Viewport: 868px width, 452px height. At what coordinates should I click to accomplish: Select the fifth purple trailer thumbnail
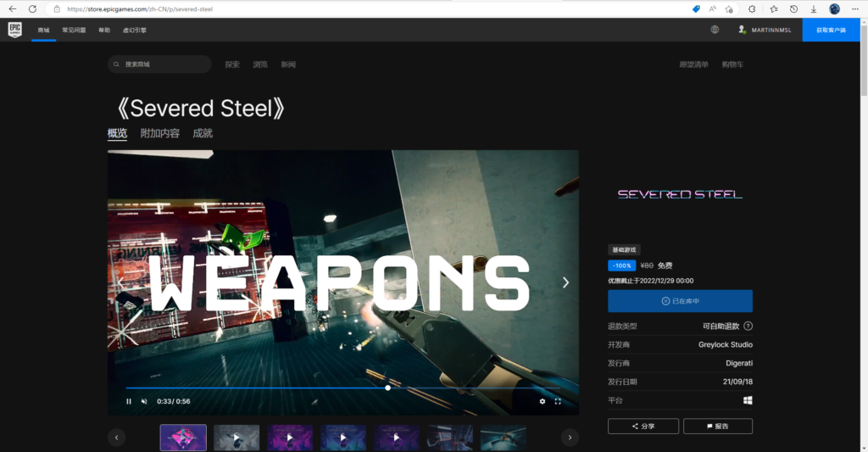point(397,438)
